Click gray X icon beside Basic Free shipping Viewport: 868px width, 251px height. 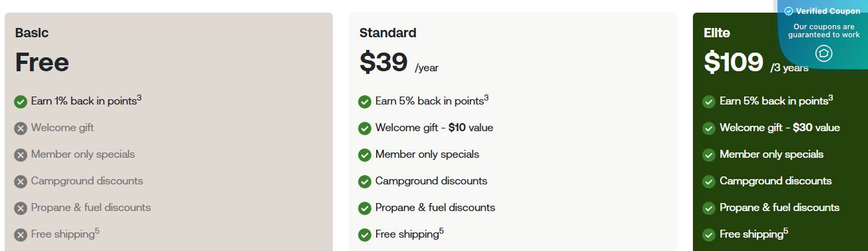coord(21,235)
